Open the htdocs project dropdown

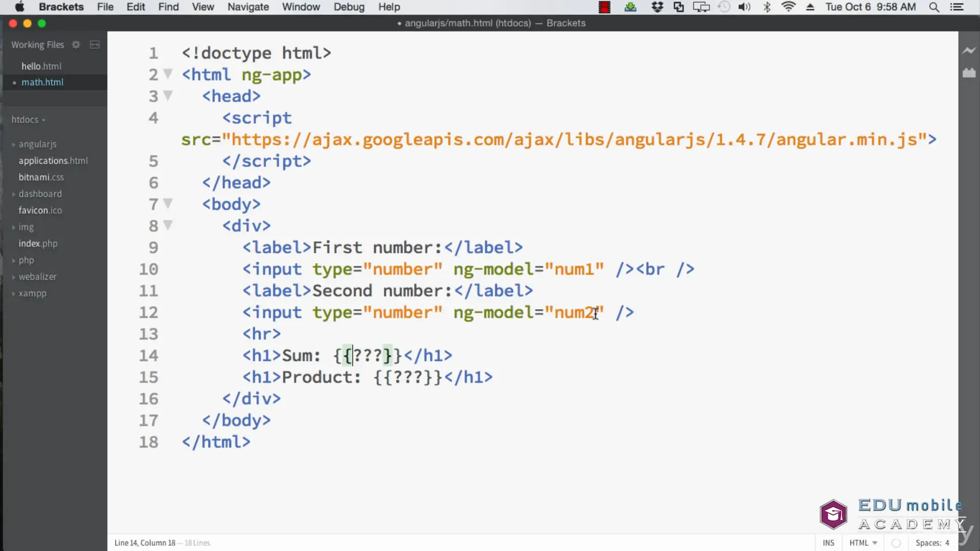[28, 119]
